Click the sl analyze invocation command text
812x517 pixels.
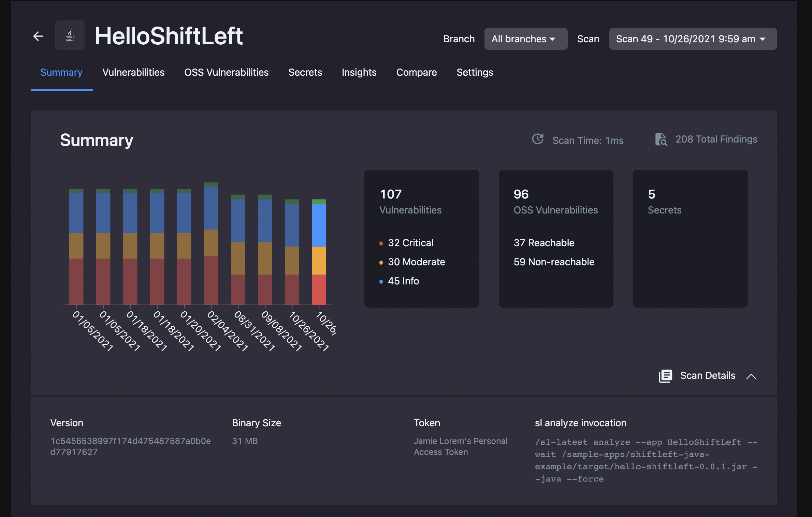tap(646, 460)
